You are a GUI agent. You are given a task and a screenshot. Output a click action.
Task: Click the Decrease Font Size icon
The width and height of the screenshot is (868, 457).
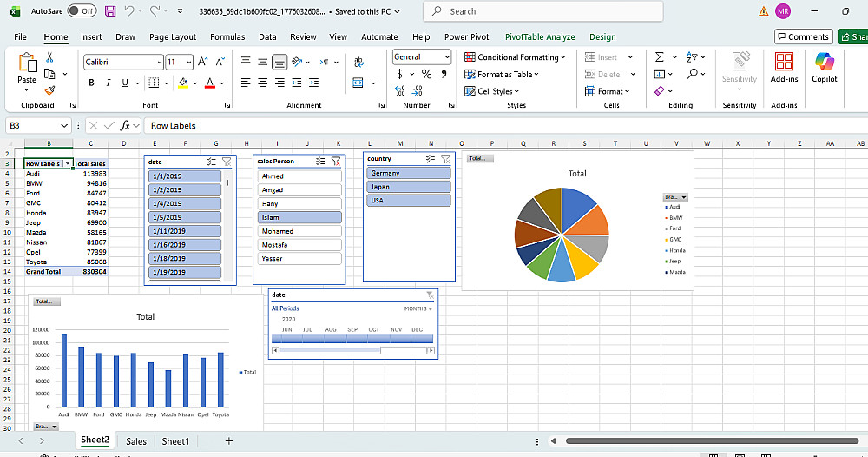point(220,62)
